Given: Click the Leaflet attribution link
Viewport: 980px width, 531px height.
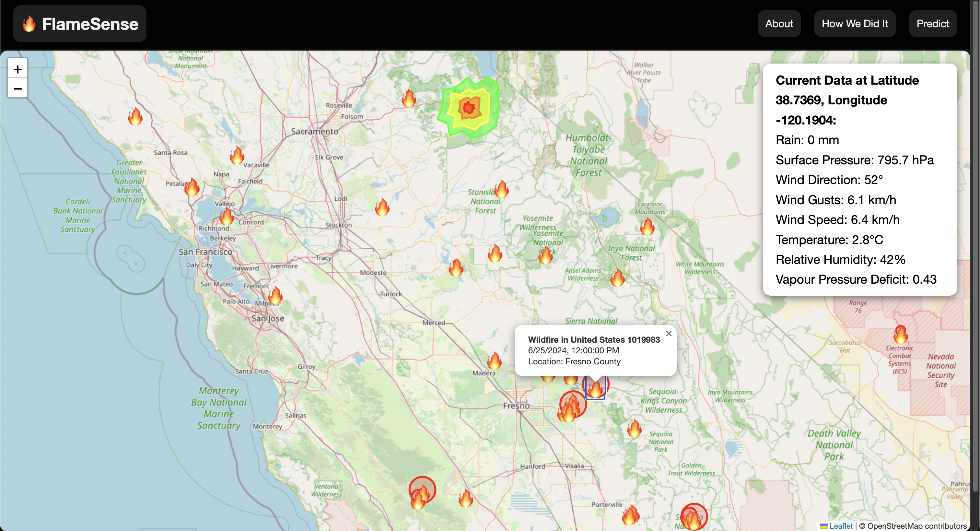Looking at the screenshot, I should (x=841, y=526).
